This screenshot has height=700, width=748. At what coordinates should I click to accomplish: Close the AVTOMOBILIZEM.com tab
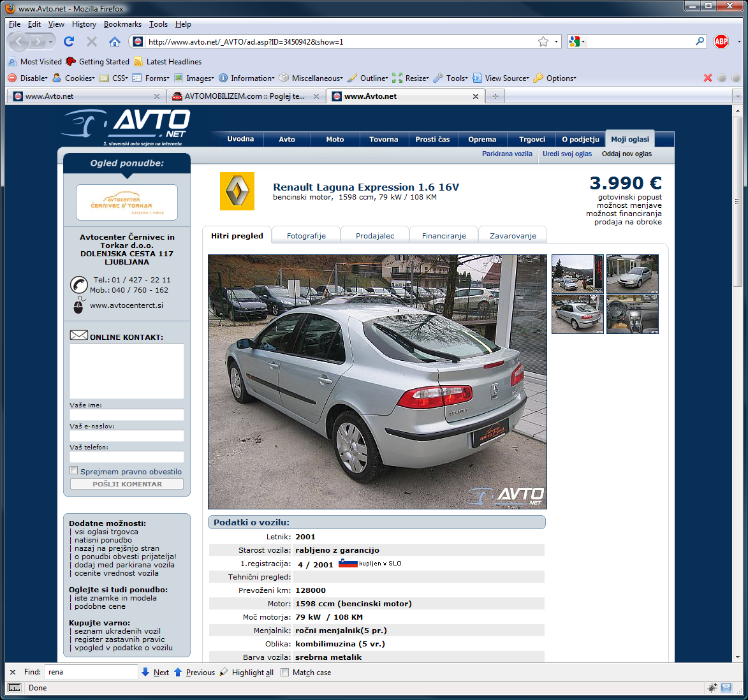tap(316, 96)
